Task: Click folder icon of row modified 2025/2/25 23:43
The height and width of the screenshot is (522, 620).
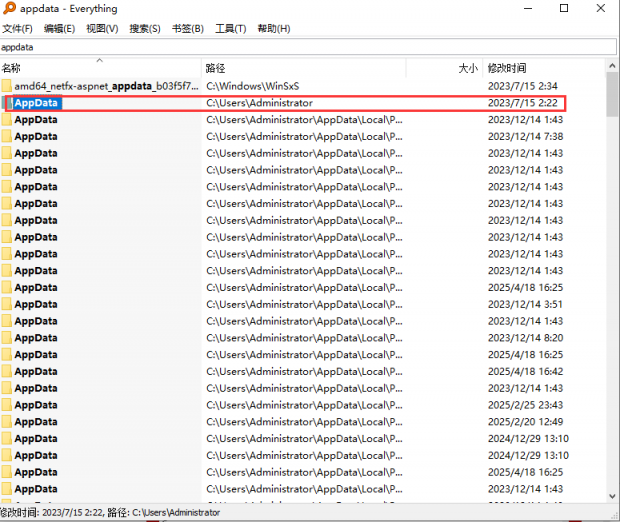Action: click(x=7, y=405)
